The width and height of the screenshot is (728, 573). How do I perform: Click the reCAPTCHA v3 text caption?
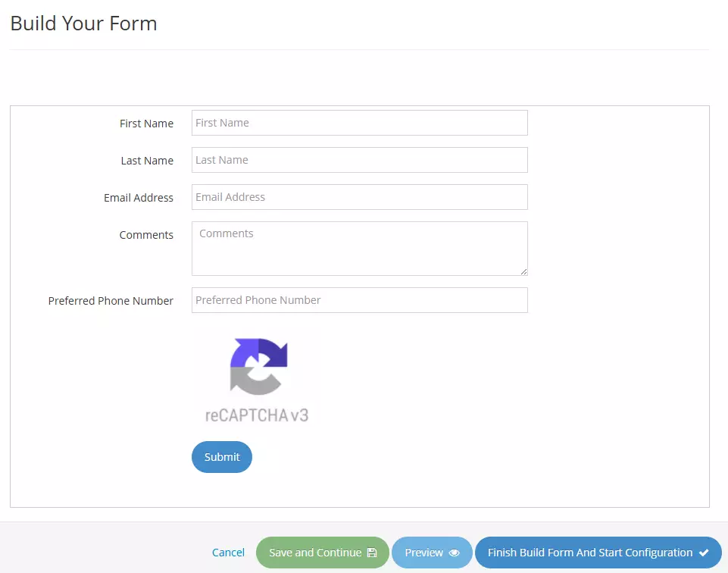click(x=257, y=415)
